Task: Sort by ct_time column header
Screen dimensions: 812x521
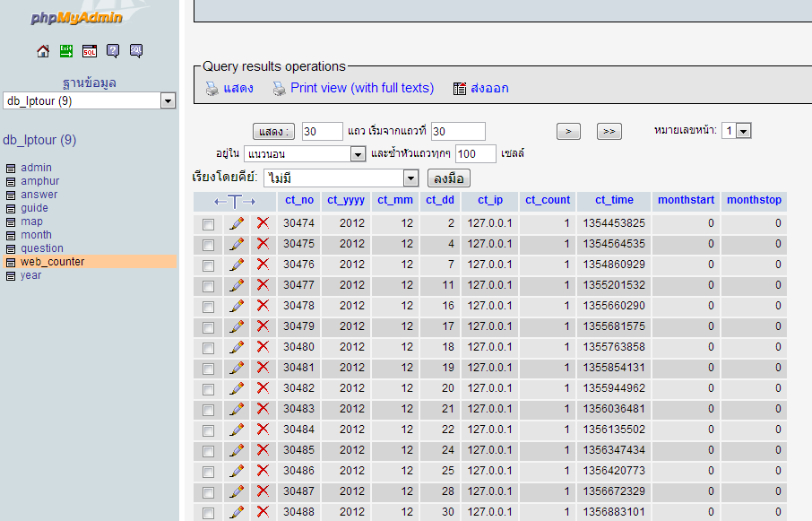Action: pyautogui.click(x=614, y=200)
